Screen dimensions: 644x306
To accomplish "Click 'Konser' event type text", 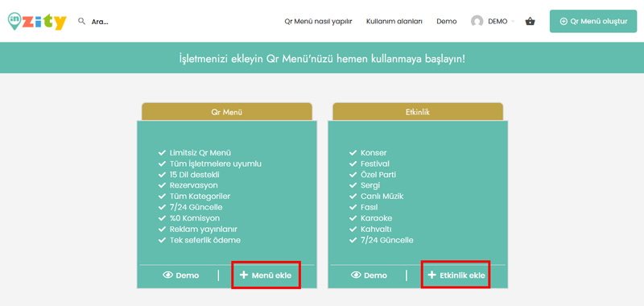I will pos(374,153).
